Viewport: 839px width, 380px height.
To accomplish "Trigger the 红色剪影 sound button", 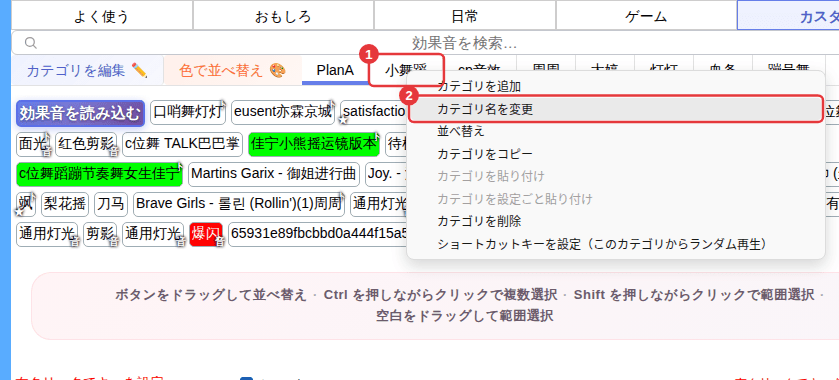I will pyautogui.click(x=87, y=144).
